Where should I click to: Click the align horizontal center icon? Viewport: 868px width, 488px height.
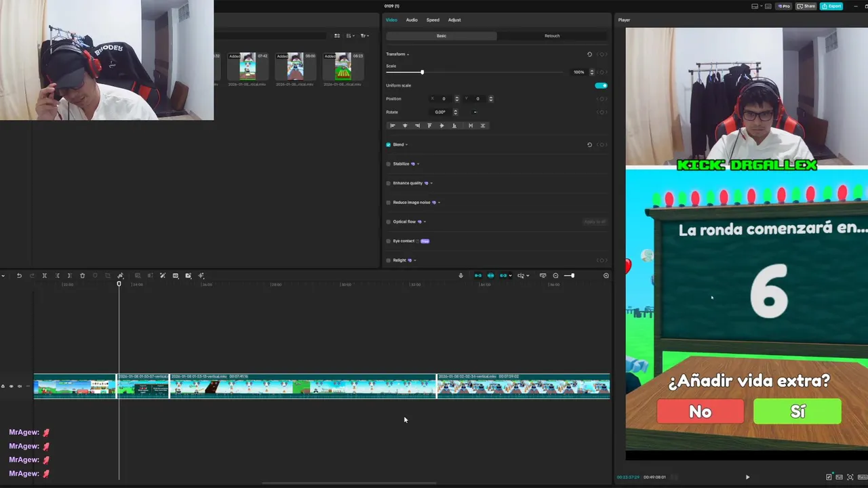405,125
